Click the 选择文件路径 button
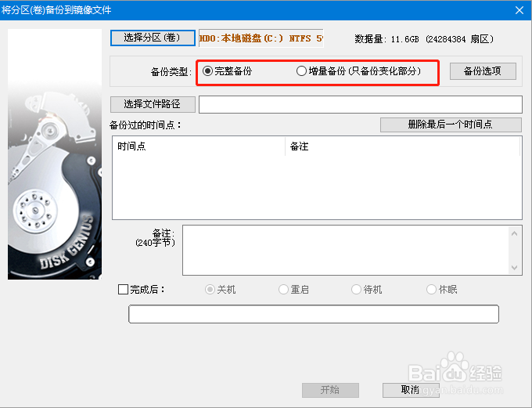The image size is (532, 408). pyautogui.click(x=153, y=104)
